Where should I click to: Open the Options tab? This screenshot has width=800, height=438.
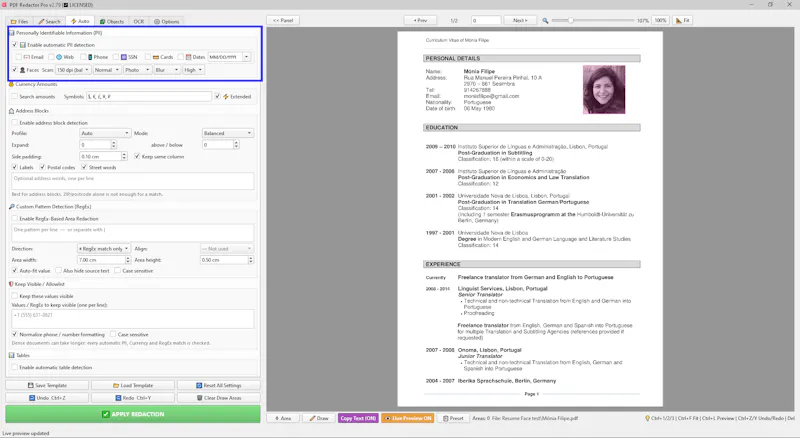167,21
